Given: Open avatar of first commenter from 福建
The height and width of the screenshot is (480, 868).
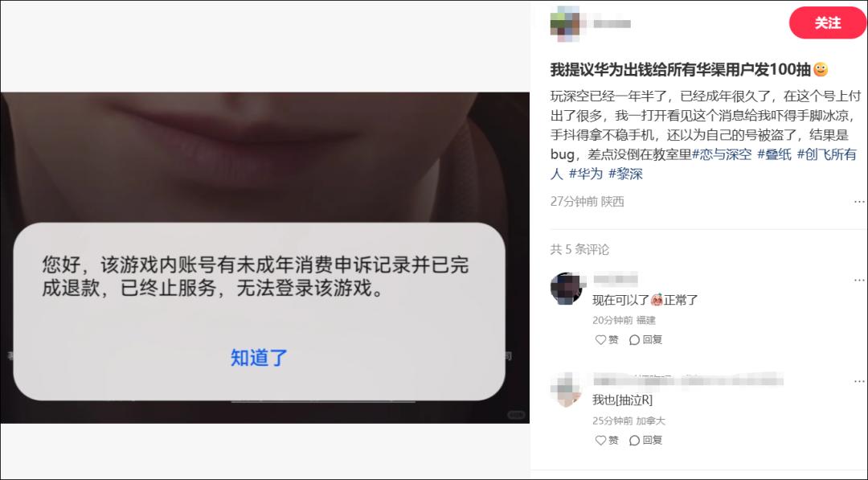Looking at the screenshot, I should 566,288.
